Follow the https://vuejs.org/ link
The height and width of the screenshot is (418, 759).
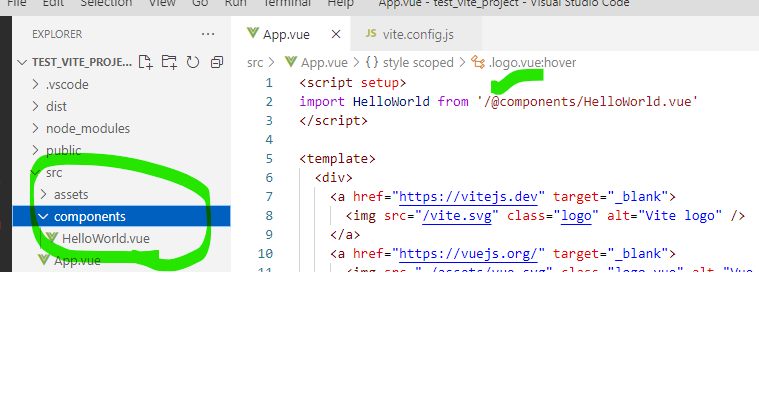(468, 254)
